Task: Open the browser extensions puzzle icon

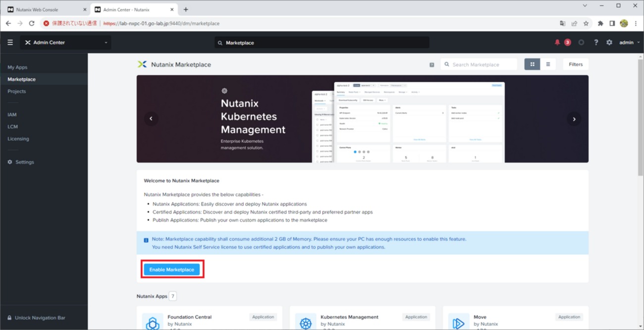Action: point(600,23)
